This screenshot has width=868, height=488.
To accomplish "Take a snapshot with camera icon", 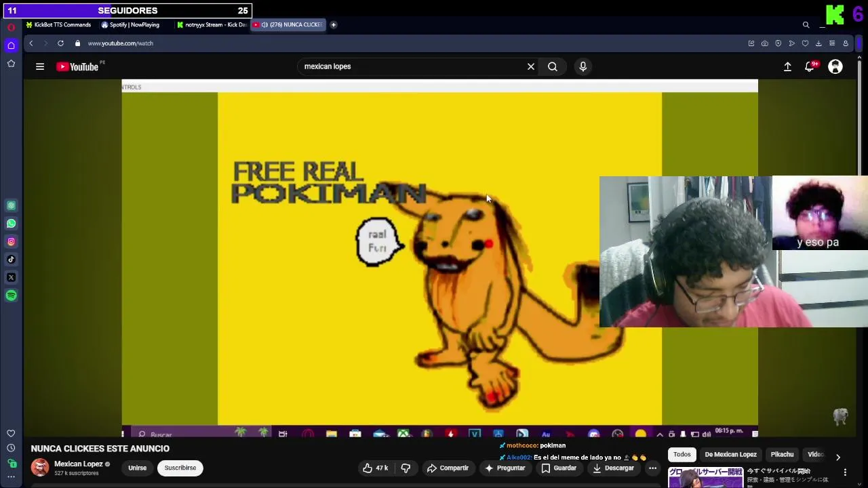I will 764,43.
